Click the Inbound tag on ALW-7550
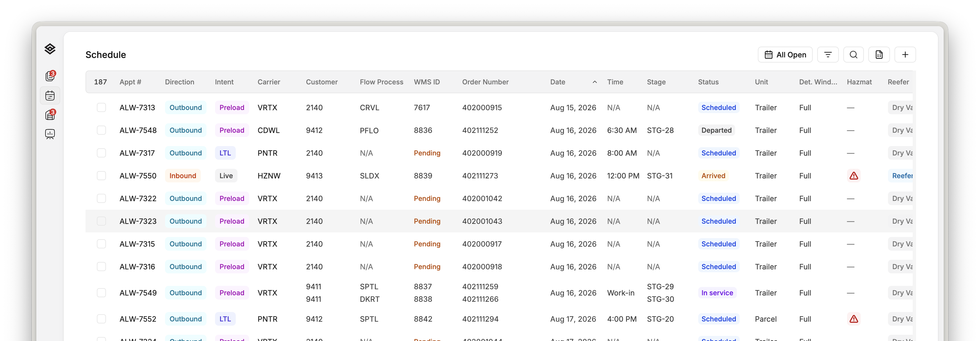This screenshot has height=341, width=980. coord(183,175)
